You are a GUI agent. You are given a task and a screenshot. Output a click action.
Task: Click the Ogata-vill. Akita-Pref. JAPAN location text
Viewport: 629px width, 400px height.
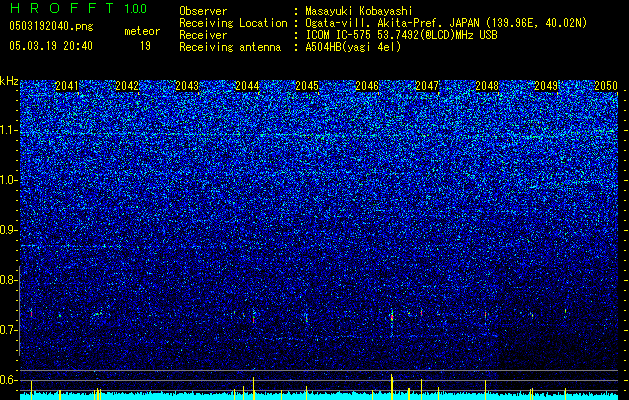446,23
